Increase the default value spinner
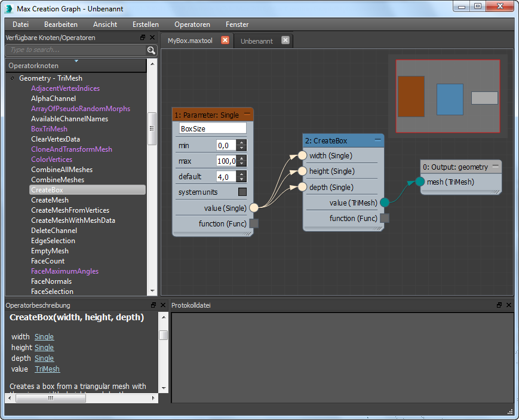 [x=242, y=174]
